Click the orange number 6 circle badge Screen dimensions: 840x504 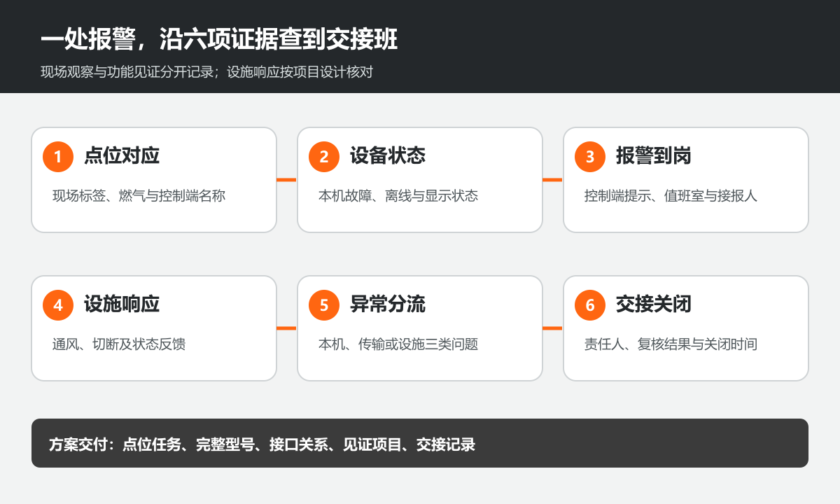tap(590, 305)
